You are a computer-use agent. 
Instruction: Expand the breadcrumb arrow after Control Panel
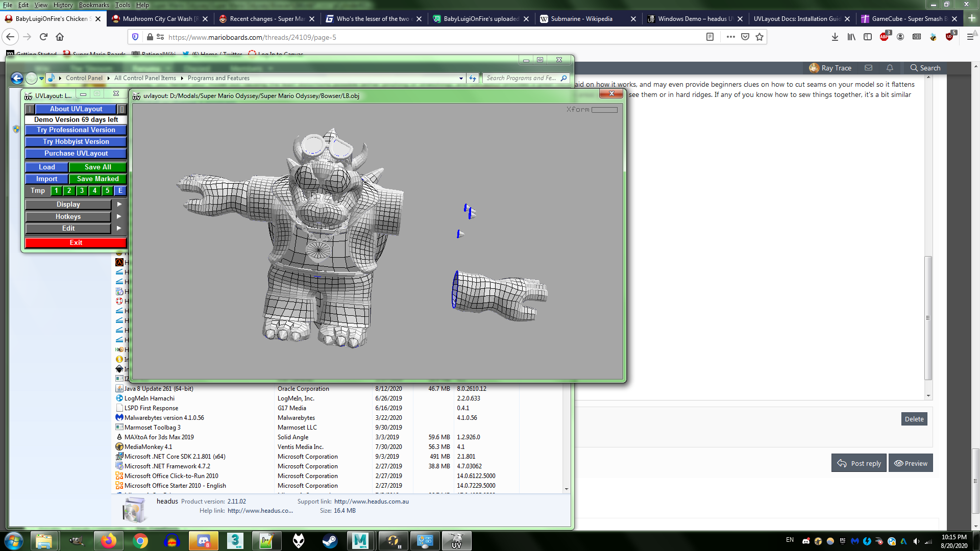click(x=109, y=78)
